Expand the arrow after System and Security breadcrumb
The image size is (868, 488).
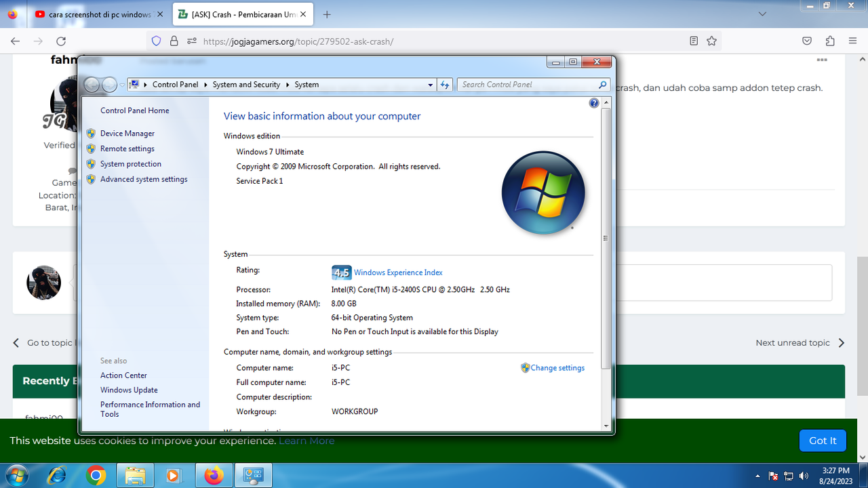[x=288, y=85]
